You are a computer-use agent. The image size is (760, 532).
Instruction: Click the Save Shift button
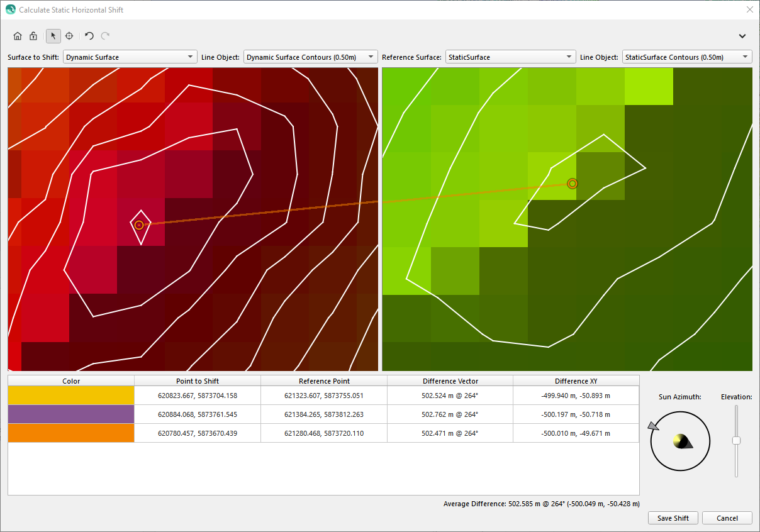click(x=673, y=518)
